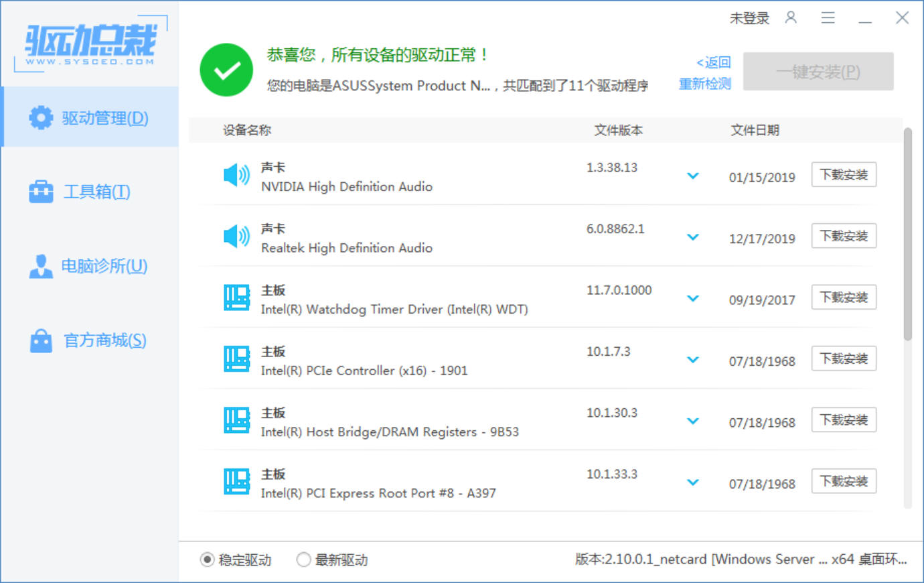
Task: Click the version info text in status bar
Action: click(x=741, y=559)
